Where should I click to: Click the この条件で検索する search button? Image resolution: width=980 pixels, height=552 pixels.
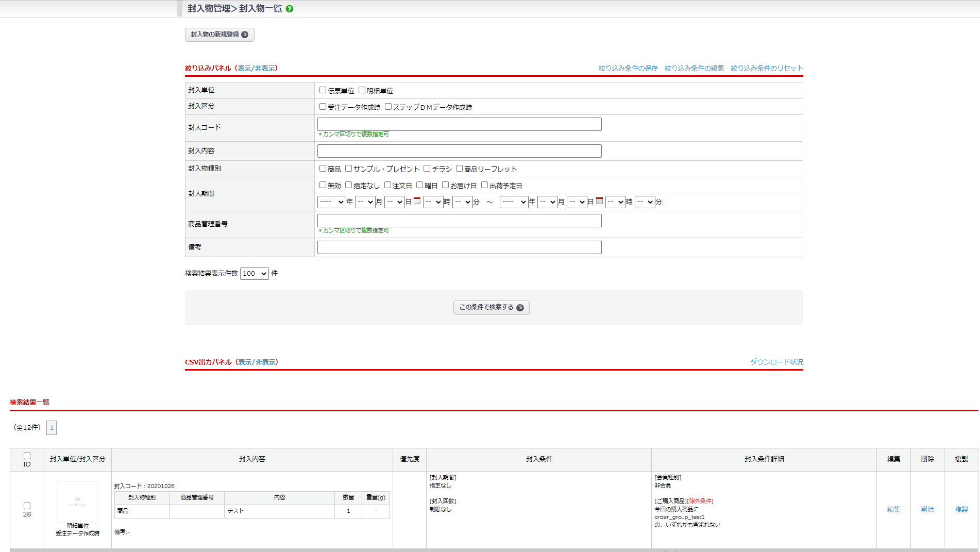(x=491, y=308)
